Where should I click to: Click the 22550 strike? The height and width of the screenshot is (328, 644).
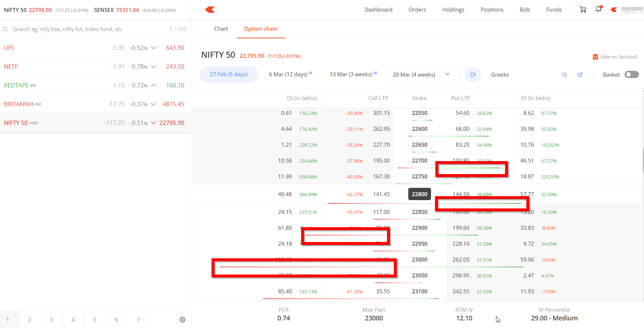(x=419, y=113)
